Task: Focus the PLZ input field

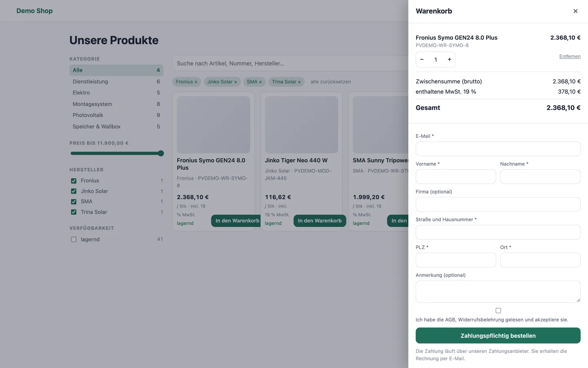Action: tap(456, 260)
